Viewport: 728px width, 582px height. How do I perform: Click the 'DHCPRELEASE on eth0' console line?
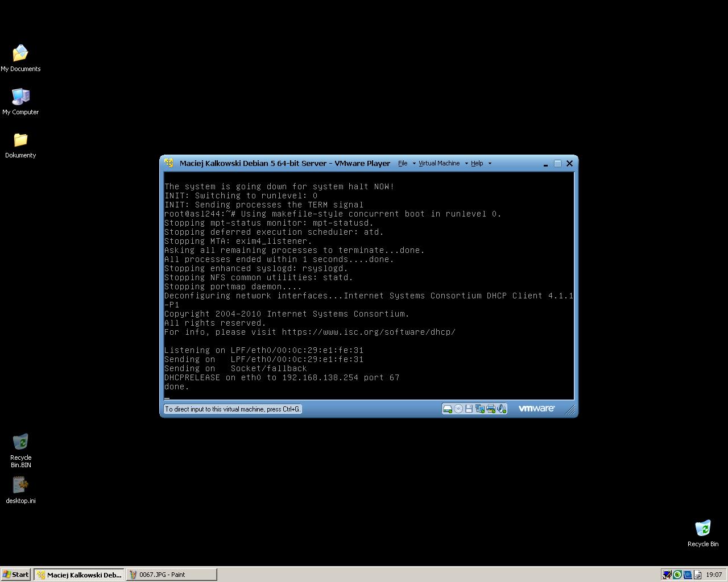(x=282, y=377)
